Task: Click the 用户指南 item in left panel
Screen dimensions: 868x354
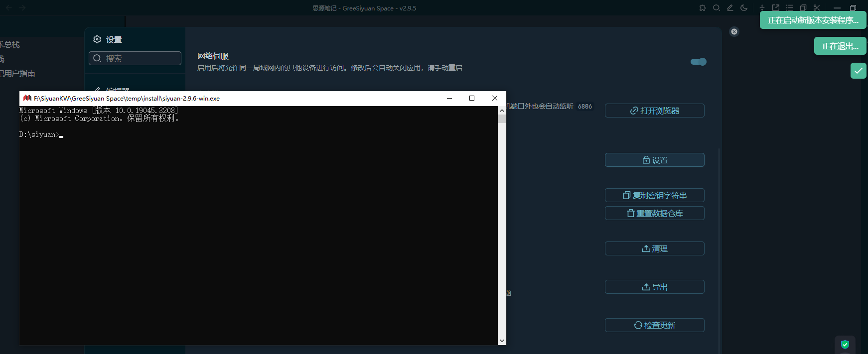Action: (17, 73)
